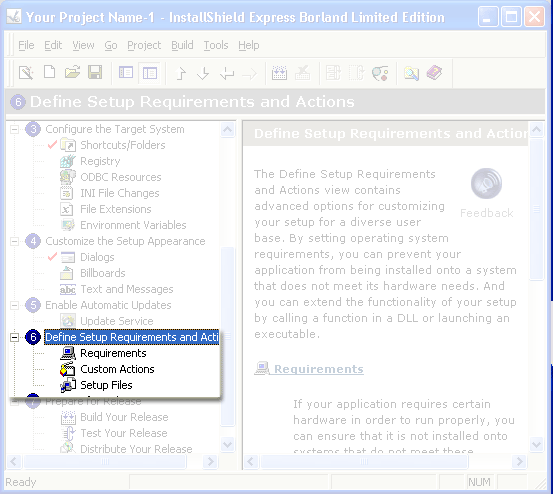
Task: Save the project with the floppy icon
Action: tap(95, 72)
